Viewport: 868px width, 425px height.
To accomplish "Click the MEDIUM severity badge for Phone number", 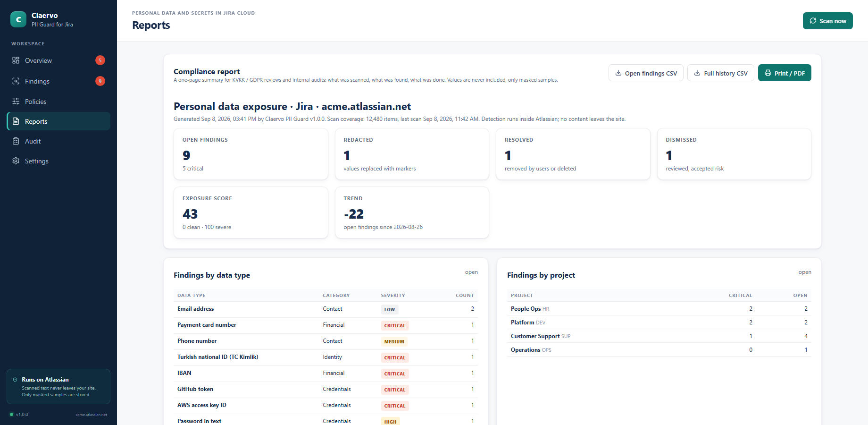I will [394, 342].
